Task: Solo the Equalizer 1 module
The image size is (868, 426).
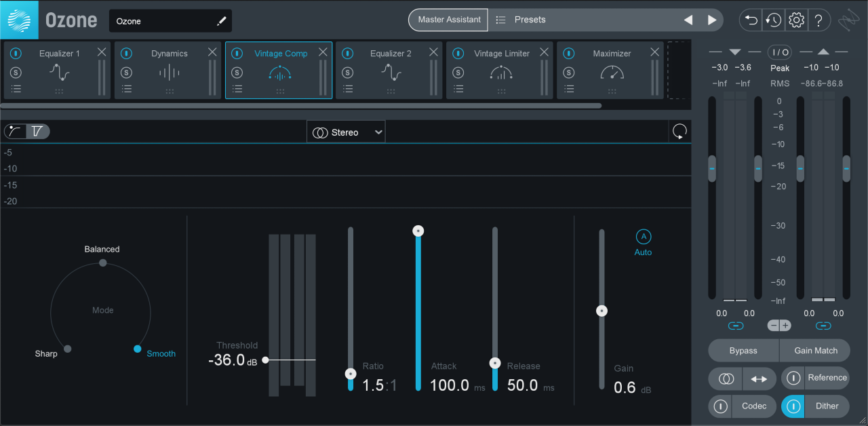Action: [x=16, y=73]
